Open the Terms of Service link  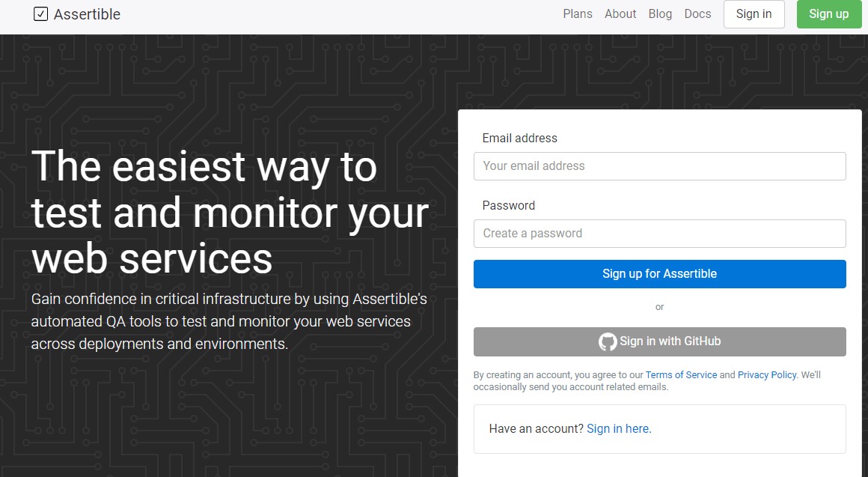click(x=681, y=374)
